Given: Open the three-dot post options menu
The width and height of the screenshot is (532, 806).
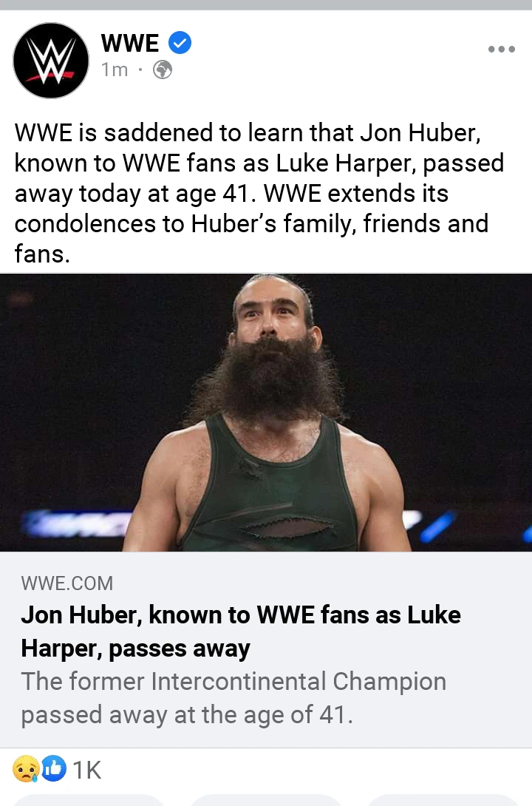Looking at the screenshot, I should click(501, 50).
